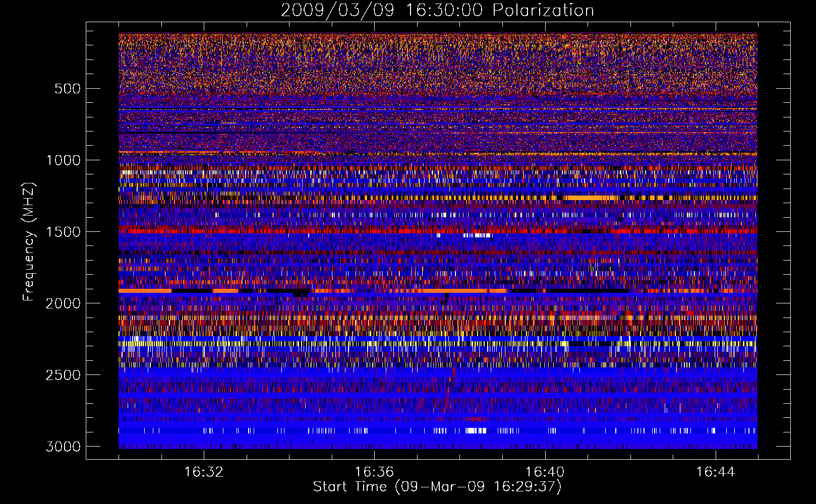Viewport: 816px width, 504px height.
Task: Select the 1000 frequency tick label
Action: [x=63, y=160]
